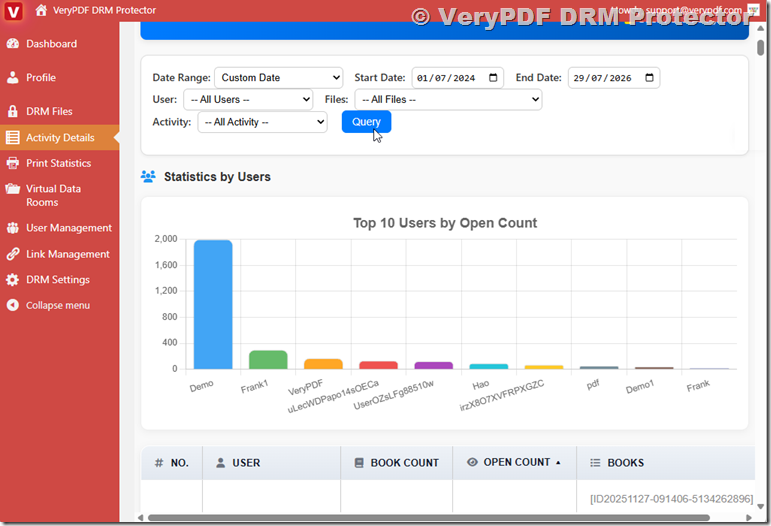The image size is (771, 526).
Task: Open the Date Range dropdown
Action: 279,78
